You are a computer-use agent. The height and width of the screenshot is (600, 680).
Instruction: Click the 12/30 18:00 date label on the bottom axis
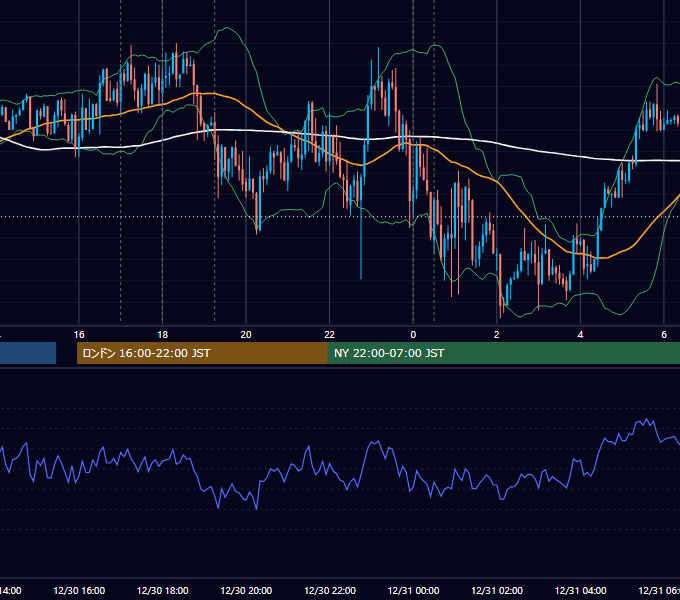click(x=163, y=591)
